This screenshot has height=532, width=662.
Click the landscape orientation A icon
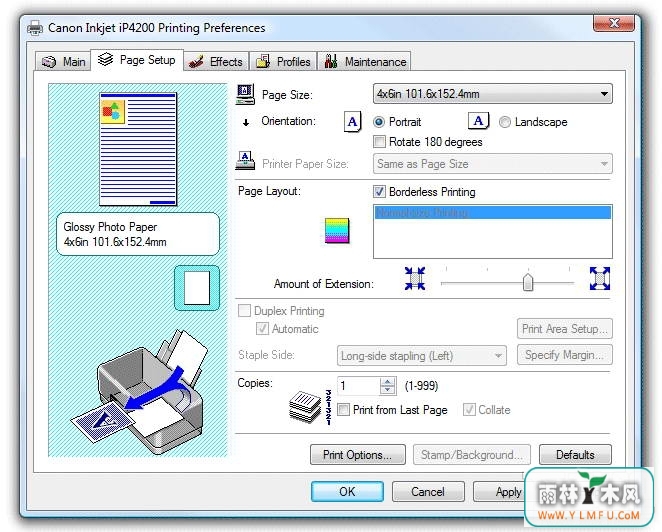coord(478,121)
